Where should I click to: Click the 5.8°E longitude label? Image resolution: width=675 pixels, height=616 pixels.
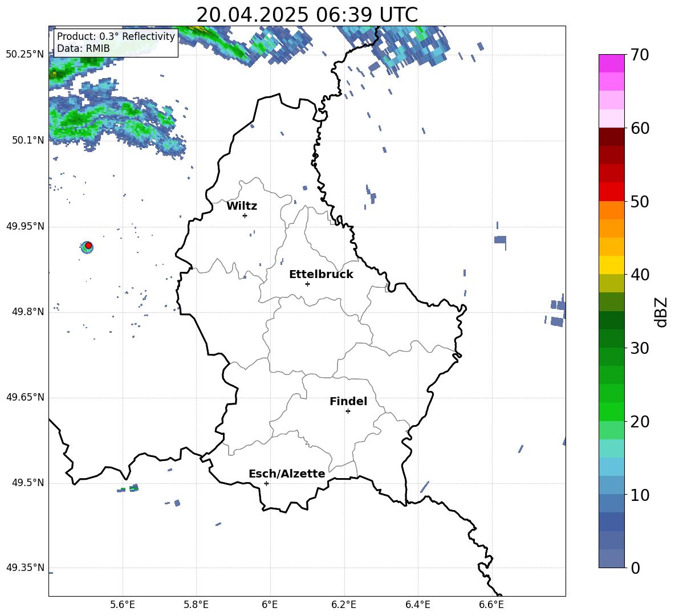tap(196, 605)
